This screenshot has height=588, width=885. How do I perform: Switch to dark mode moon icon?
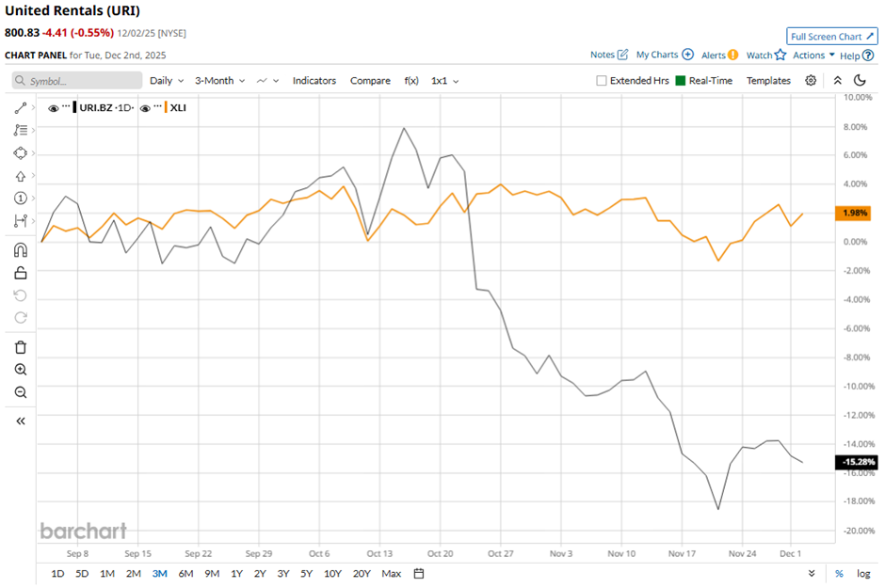pyautogui.click(x=860, y=80)
